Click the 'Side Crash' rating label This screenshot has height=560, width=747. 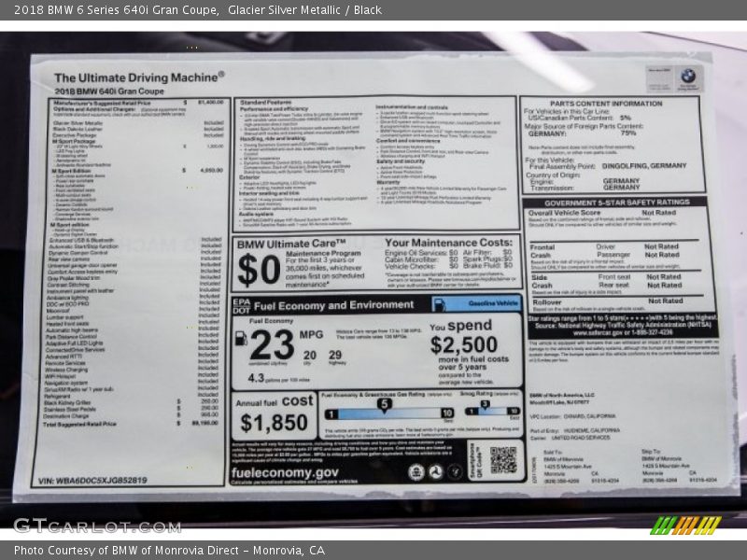click(542, 282)
